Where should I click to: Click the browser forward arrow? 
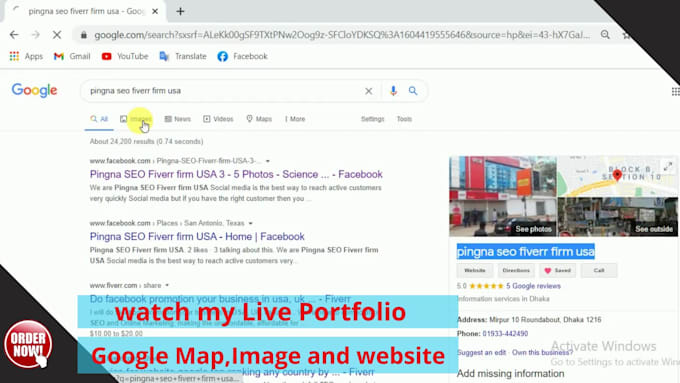click(x=36, y=35)
